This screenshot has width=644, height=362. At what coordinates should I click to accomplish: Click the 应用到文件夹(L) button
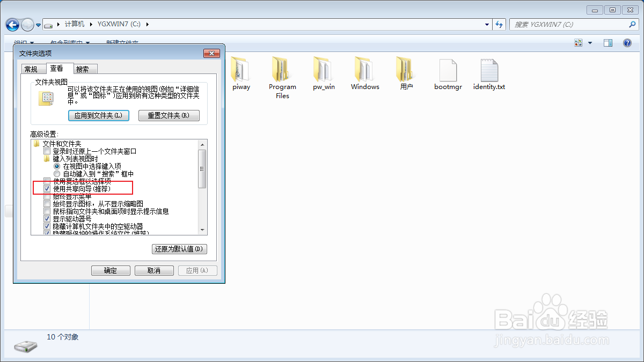point(99,115)
